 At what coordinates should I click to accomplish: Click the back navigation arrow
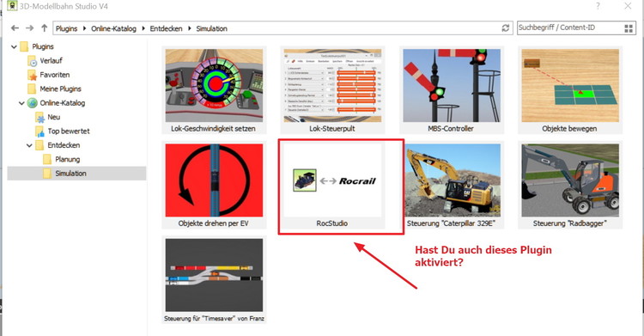point(15,28)
